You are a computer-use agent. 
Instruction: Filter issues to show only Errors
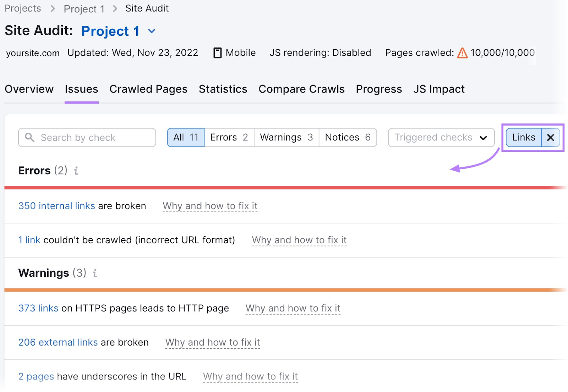coord(229,138)
